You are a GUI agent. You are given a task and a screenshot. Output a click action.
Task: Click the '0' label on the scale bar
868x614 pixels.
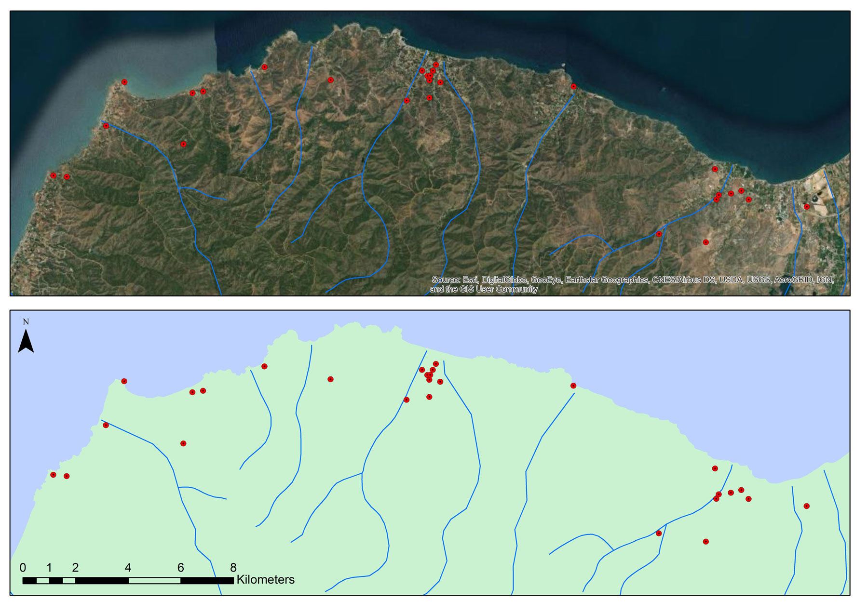[23, 567]
